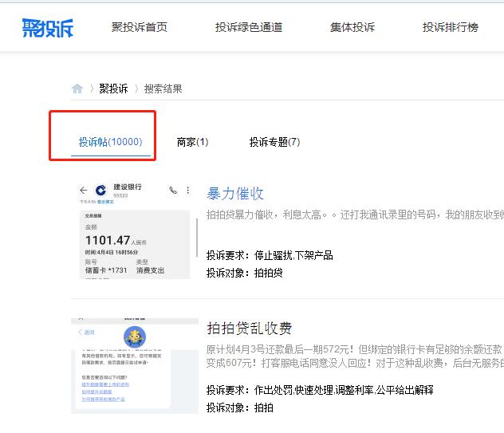The image size is (504, 433).
Task: Click 投诉对象: 拍拍贷 line
Action: (245, 273)
